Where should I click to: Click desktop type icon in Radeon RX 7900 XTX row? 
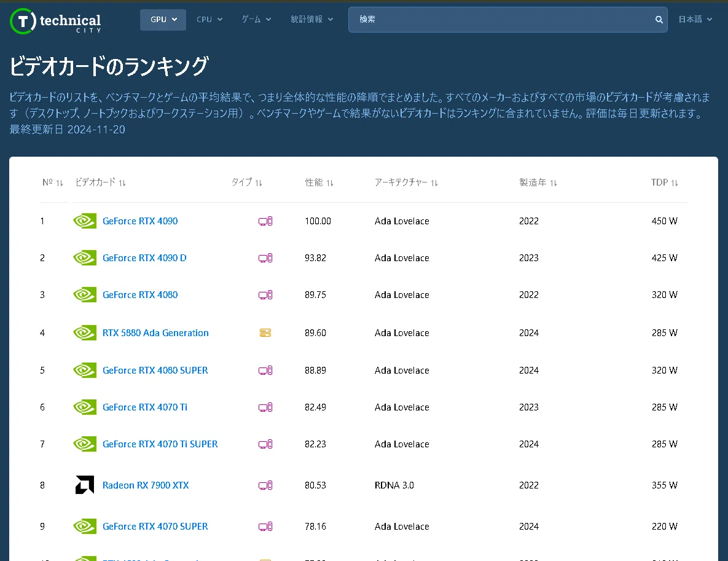(x=265, y=485)
